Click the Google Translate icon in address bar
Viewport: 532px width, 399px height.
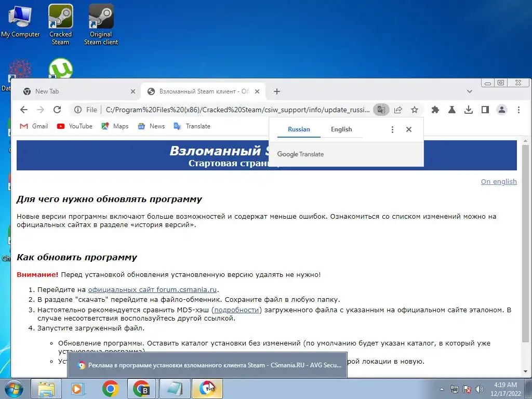coord(381,110)
